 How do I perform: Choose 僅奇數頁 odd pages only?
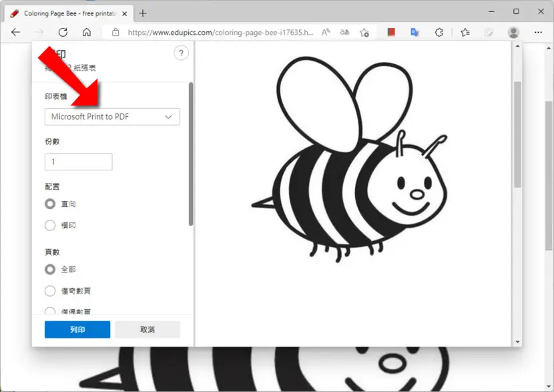point(50,290)
